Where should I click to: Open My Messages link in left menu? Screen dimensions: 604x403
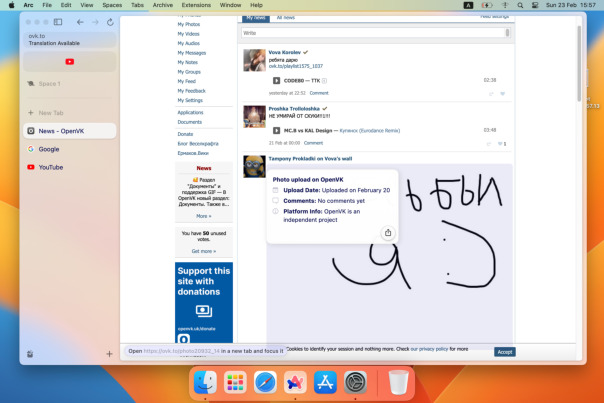tap(191, 53)
